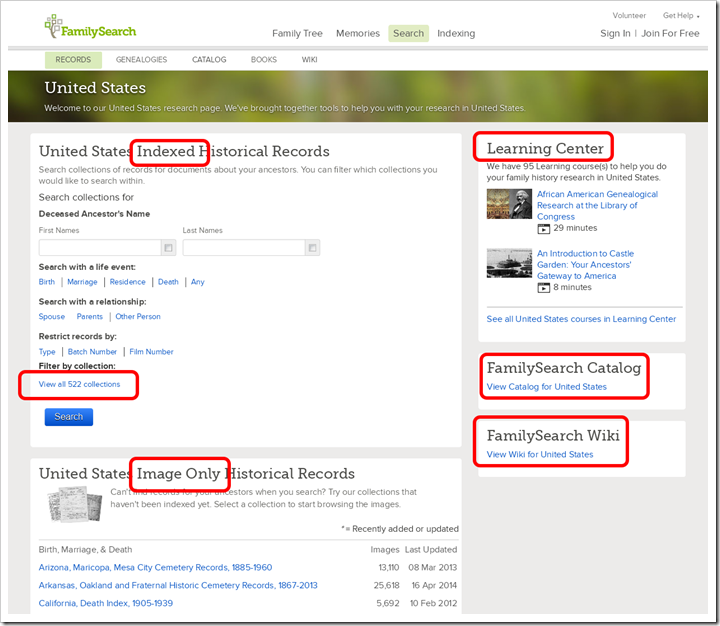Click the FamilySearch Catalog heading

coord(564,368)
